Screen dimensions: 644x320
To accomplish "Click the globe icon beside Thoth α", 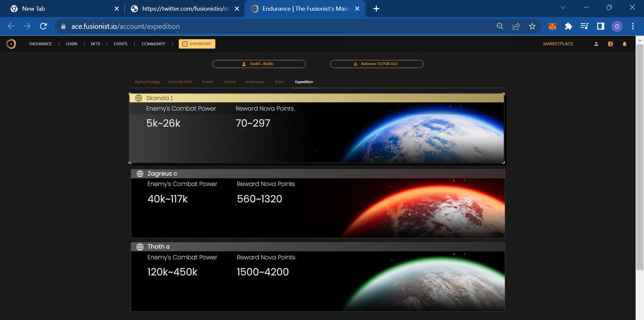I will (140, 247).
